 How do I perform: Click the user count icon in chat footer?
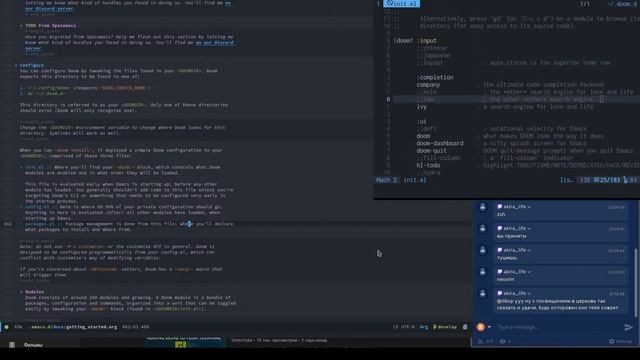pyautogui.click(x=480, y=341)
